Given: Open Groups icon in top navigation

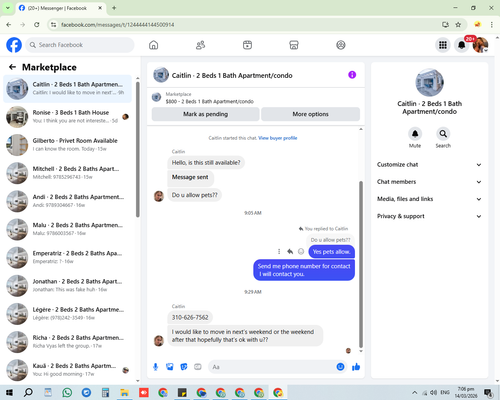Looking at the screenshot, I should (341, 45).
